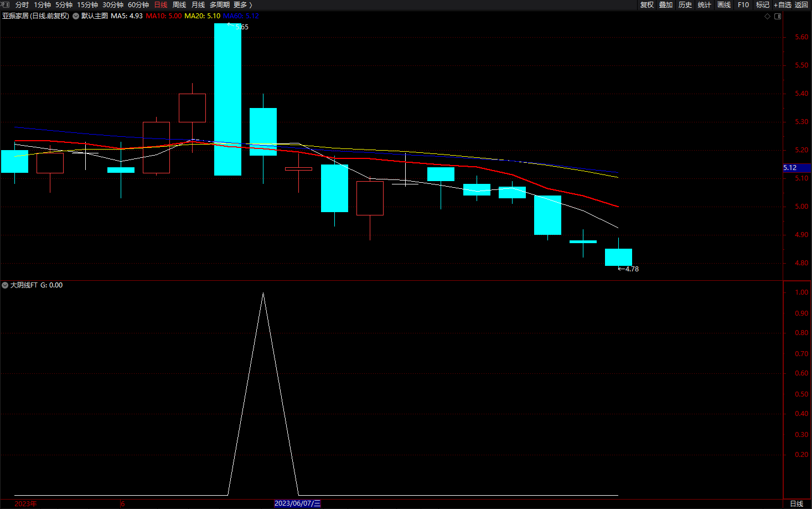Open the 大阴线FT indicator dropdown arrow
Image resolution: width=812 pixels, height=509 pixels.
[x=5, y=285]
